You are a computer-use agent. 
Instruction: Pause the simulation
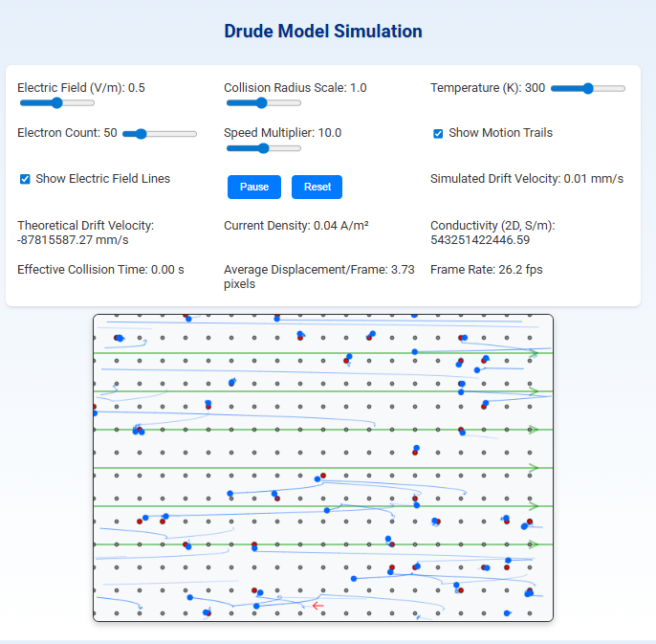254,187
